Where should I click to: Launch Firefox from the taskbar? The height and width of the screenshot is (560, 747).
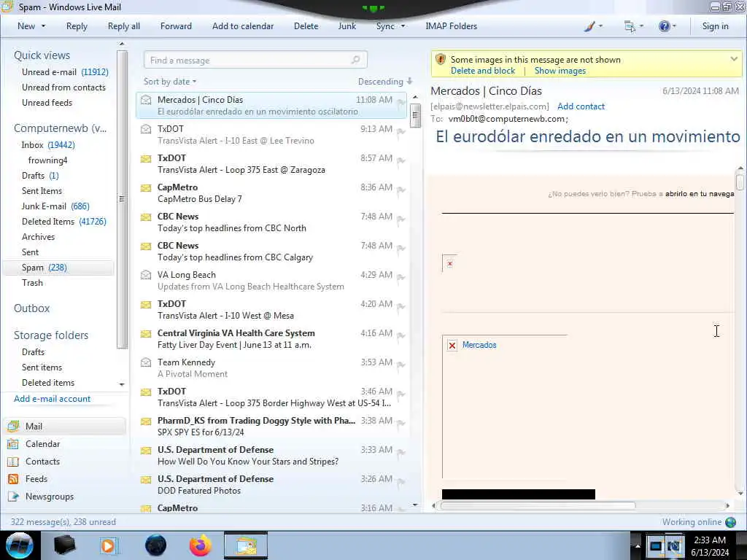point(201,545)
